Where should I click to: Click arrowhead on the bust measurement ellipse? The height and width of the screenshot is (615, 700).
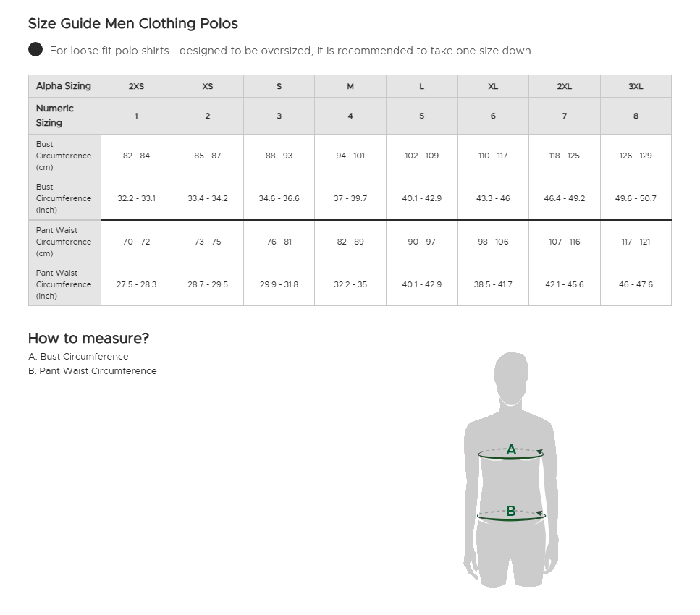pos(539,452)
